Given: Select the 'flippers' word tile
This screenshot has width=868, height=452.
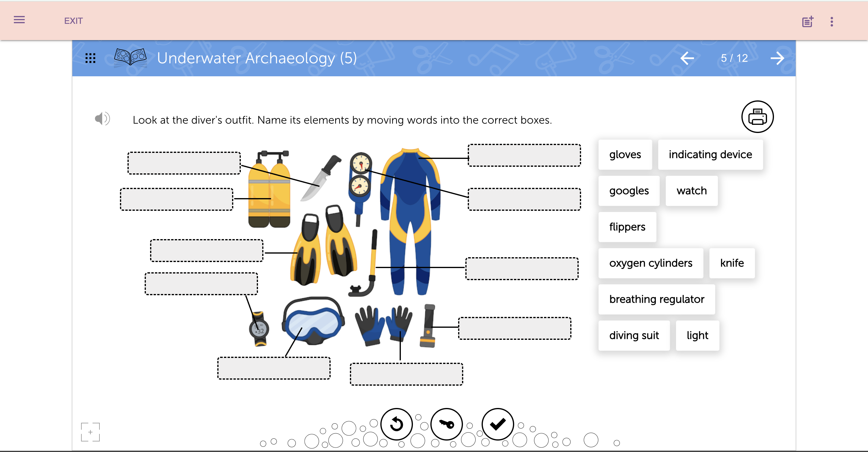Looking at the screenshot, I should point(627,227).
